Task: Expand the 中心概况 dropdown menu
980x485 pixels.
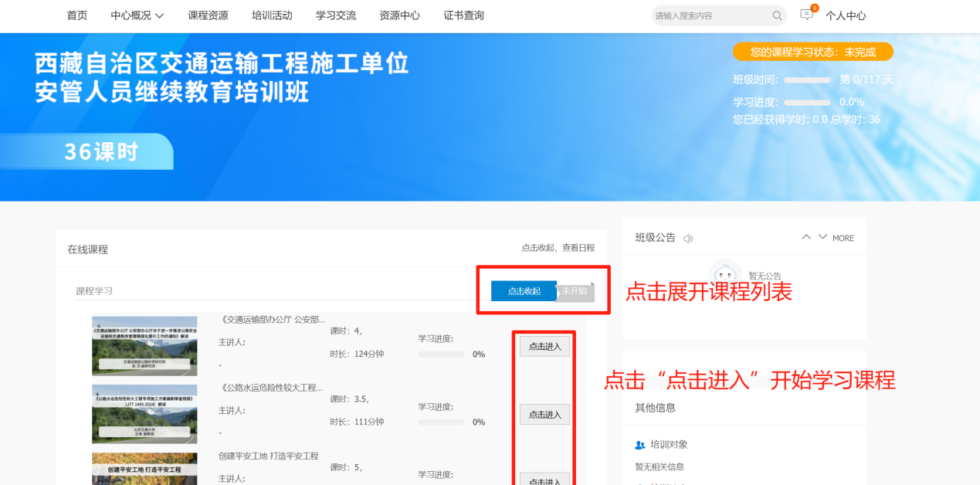Action: (x=137, y=15)
